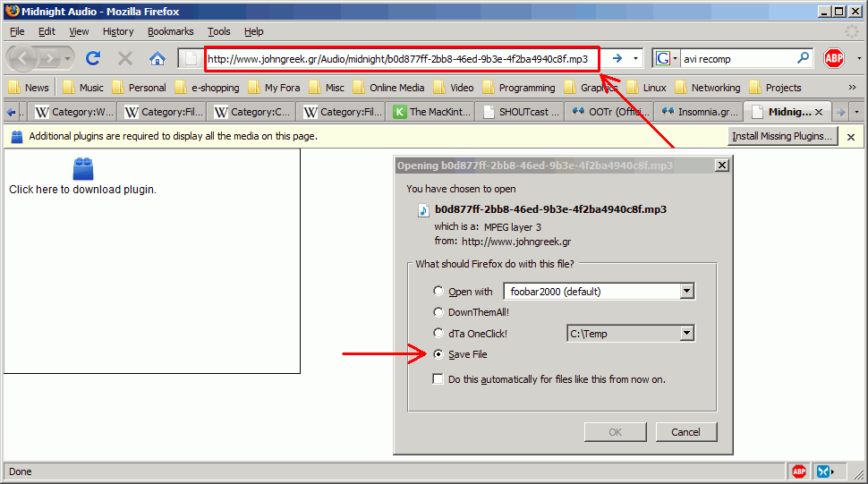Open the View menu

[x=79, y=31]
